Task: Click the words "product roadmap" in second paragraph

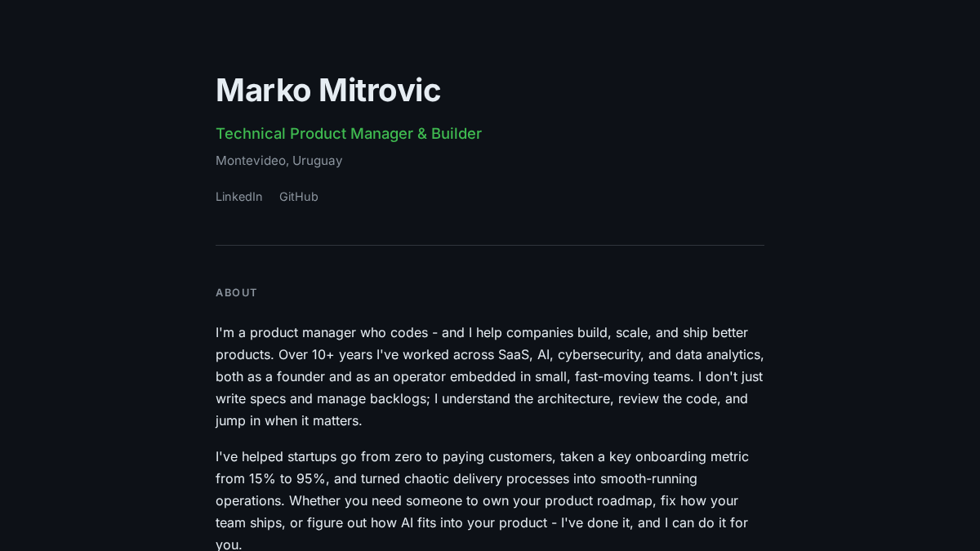Action: tap(599, 500)
